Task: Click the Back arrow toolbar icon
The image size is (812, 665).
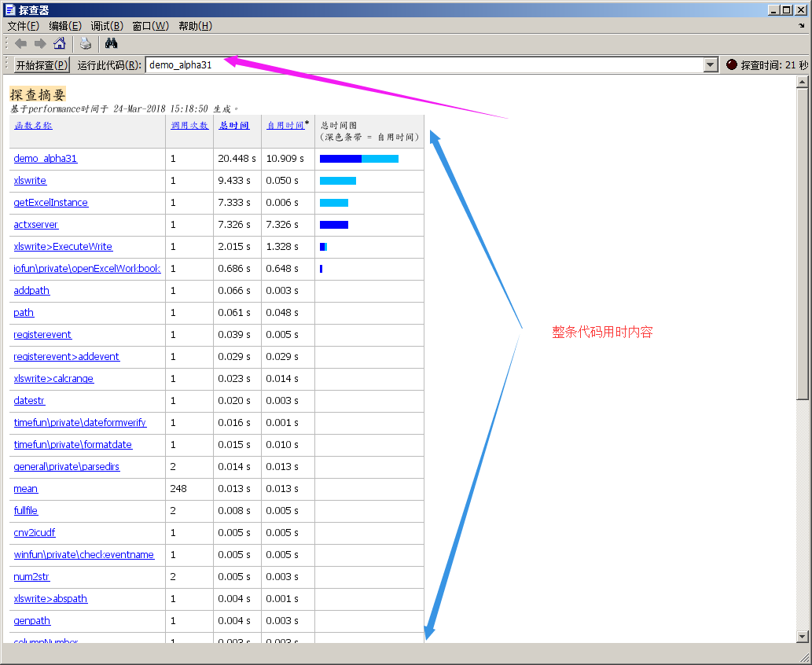Action: [x=20, y=43]
